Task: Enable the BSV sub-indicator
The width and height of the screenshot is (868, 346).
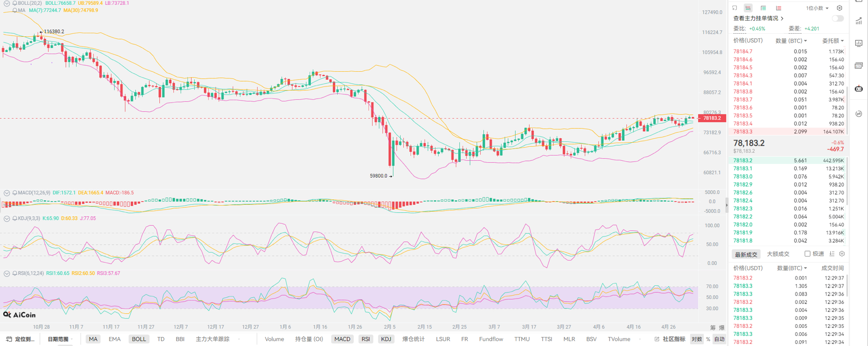Action: (x=591, y=339)
